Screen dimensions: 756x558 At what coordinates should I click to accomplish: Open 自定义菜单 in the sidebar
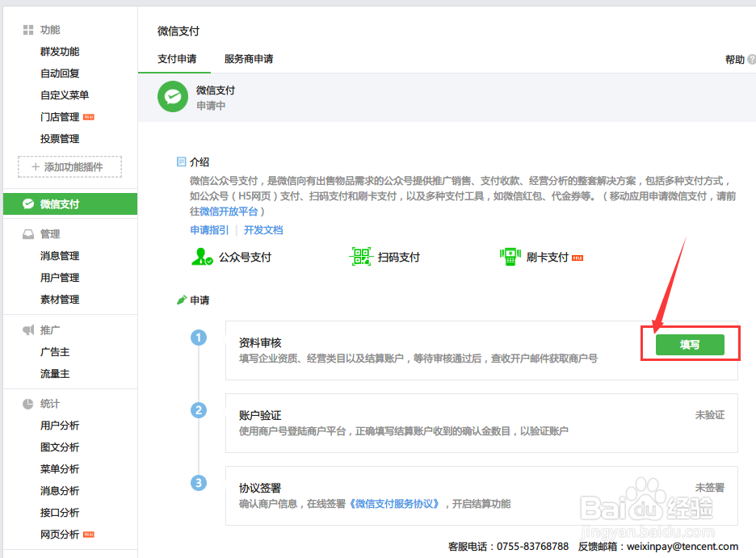(x=65, y=95)
